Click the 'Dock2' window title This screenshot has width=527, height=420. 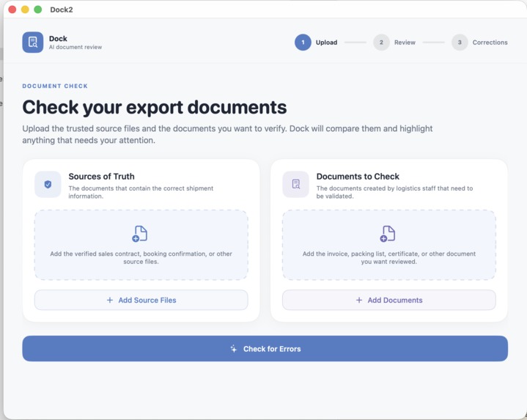62,10
